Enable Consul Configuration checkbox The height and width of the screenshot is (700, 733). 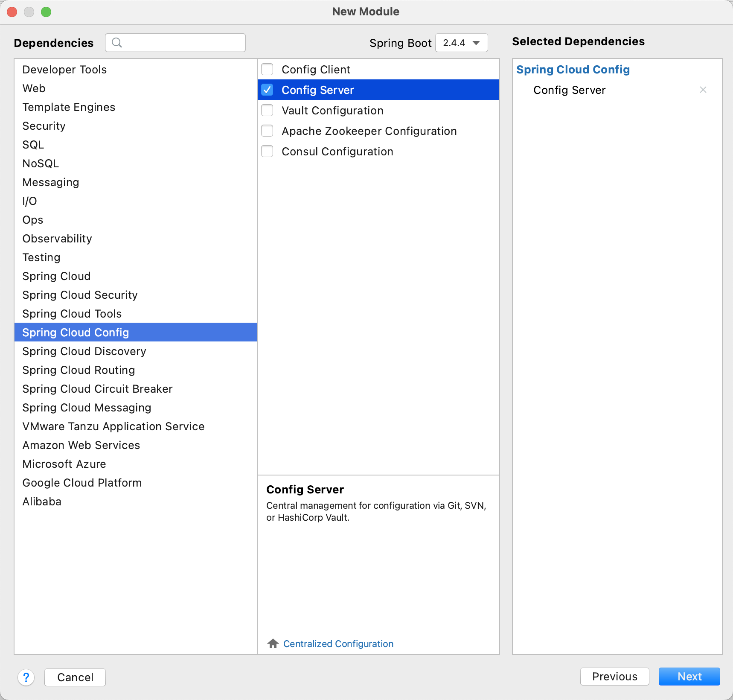pyautogui.click(x=268, y=151)
